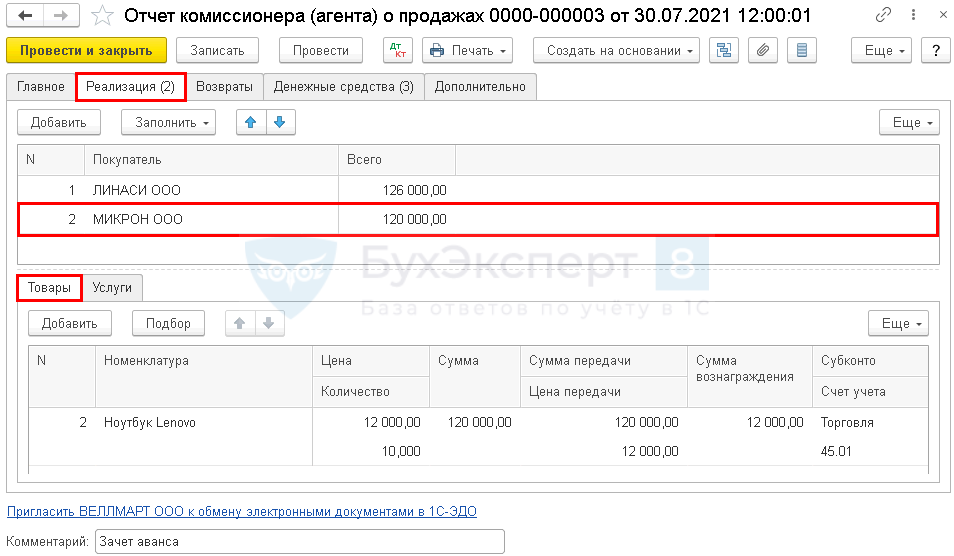Viewport: 954px width, 556px height.
Task: Expand the Печать dropdown
Action: pyautogui.click(x=467, y=51)
